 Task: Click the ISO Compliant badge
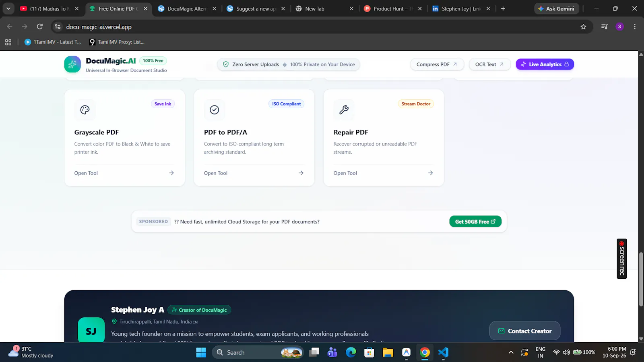[287, 104]
